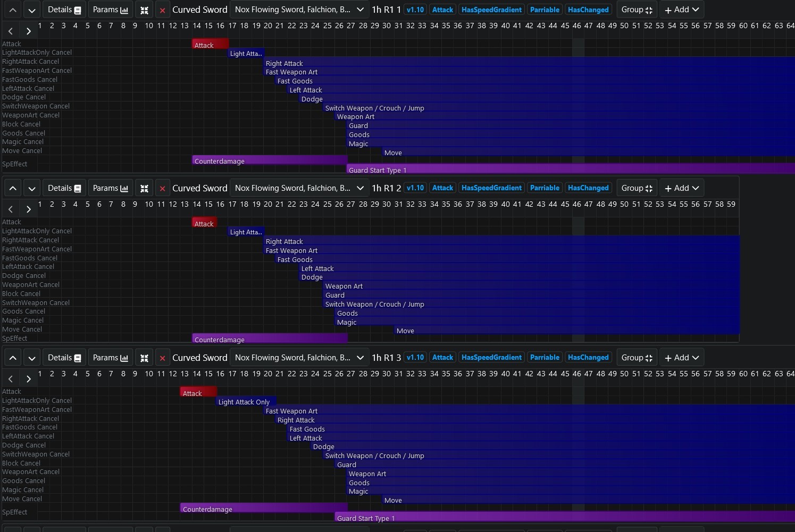
Task: Move the 1h R1 2 panel down
Action: click(x=32, y=188)
